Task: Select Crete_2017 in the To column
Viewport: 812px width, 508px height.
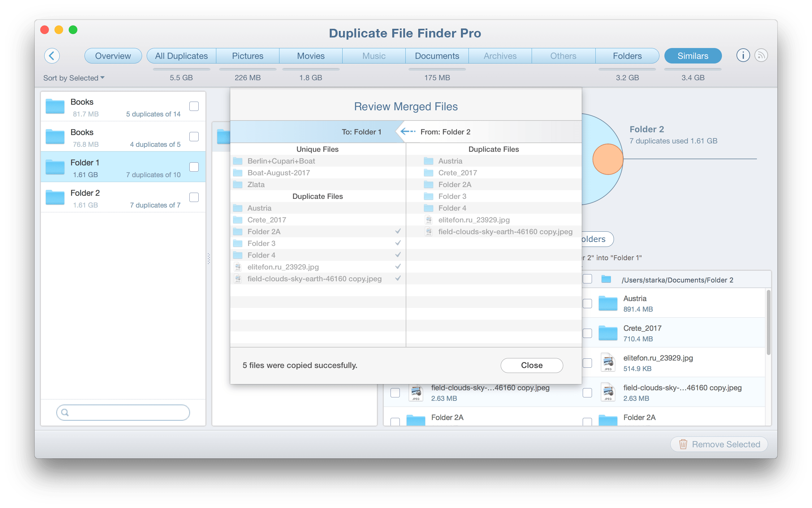Action: [x=318, y=220]
